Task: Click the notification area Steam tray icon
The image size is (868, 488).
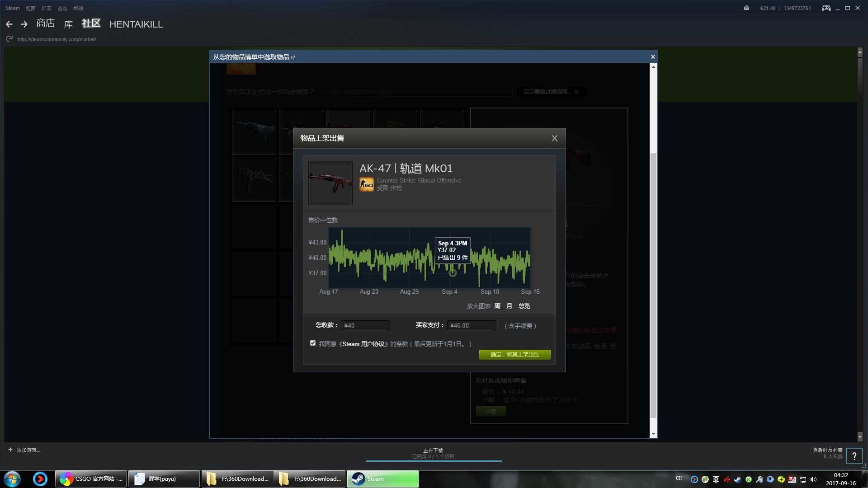Action: [738, 479]
